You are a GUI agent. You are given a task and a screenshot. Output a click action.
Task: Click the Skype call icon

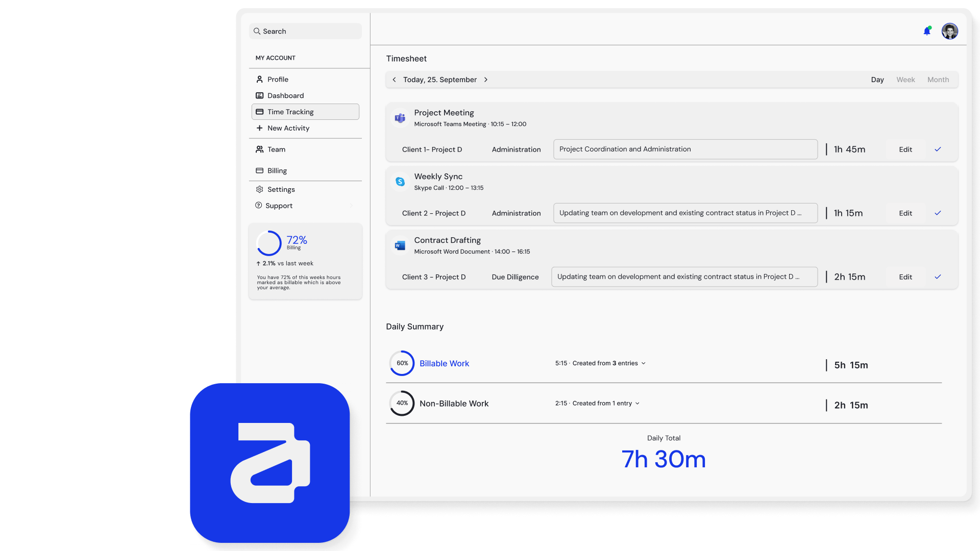(x=400, y=182)
